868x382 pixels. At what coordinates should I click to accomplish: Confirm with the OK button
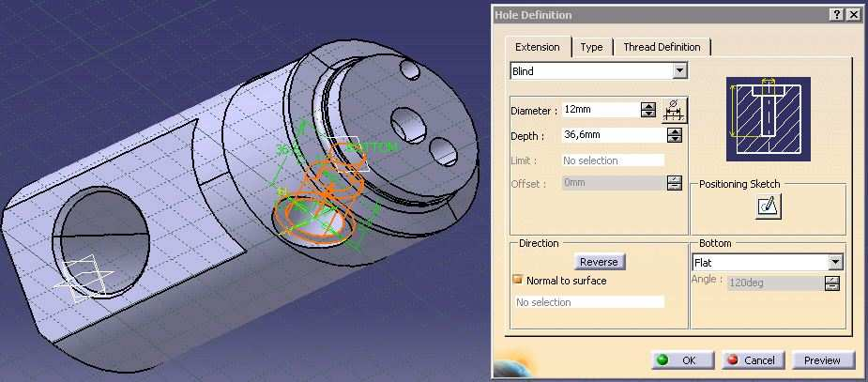click(x=683, y=360)
